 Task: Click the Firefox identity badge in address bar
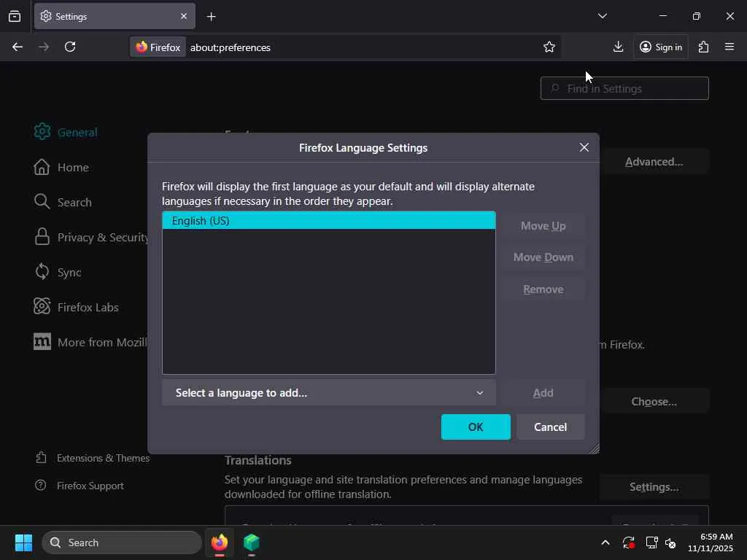point(158,47)
